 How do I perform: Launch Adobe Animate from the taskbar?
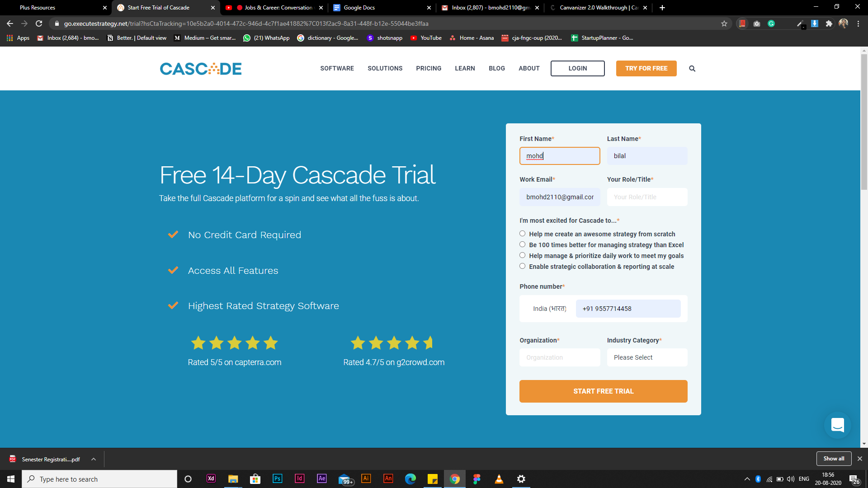[388, 479]
